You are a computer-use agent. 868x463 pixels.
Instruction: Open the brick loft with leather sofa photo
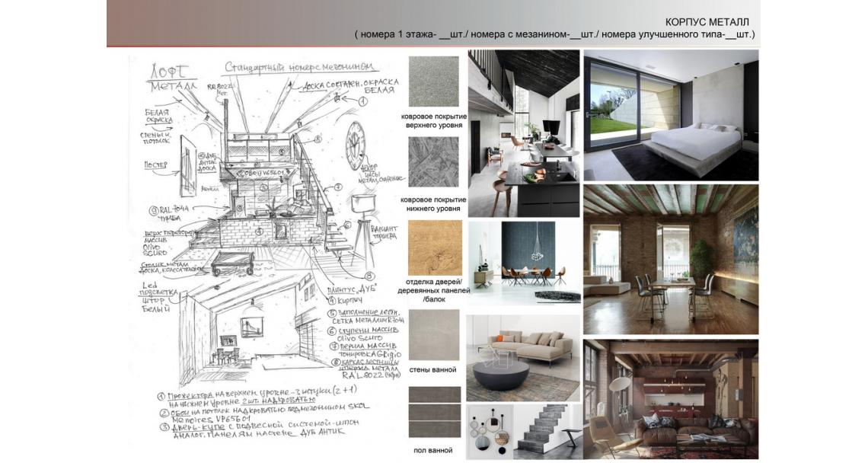click(x=671, y=399)
